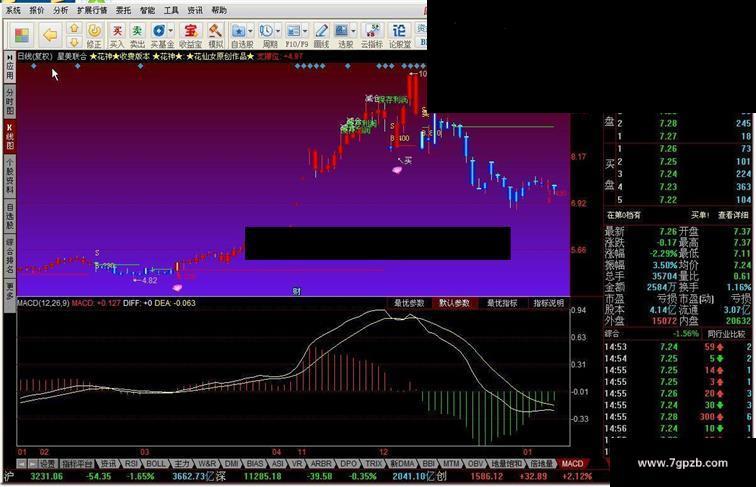Switch to the 分时图 sidebar tab
Screen dimensions: 756x487
tap(10, 101)
